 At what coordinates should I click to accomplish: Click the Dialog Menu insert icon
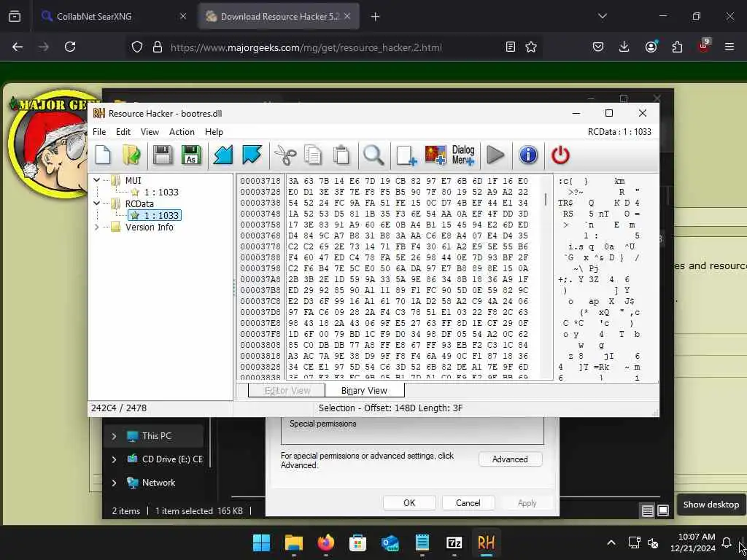click(463, 155)
